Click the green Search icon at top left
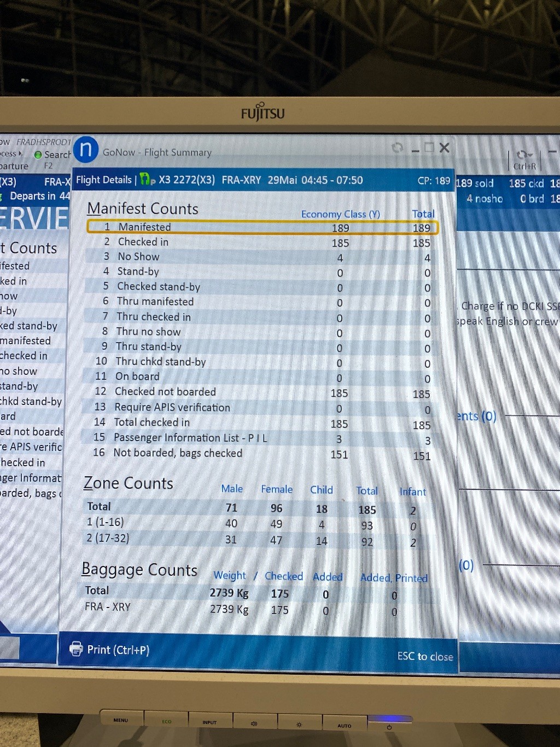 [38, 155]
